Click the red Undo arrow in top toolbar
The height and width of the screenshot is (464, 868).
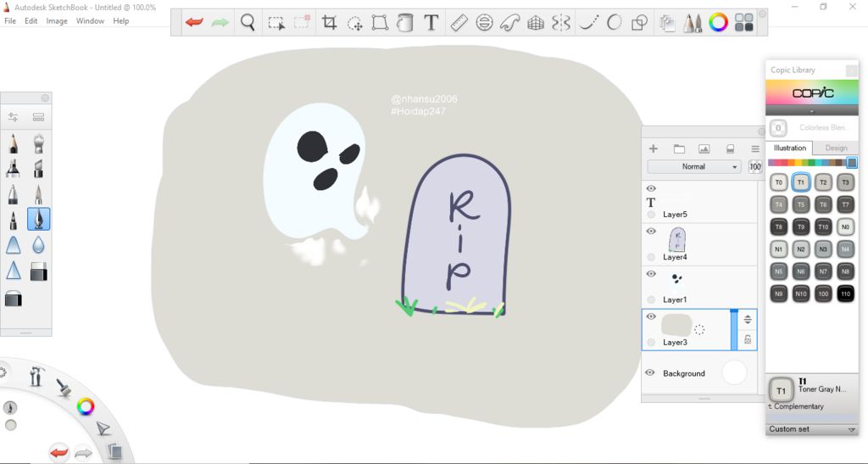(194, 23)
